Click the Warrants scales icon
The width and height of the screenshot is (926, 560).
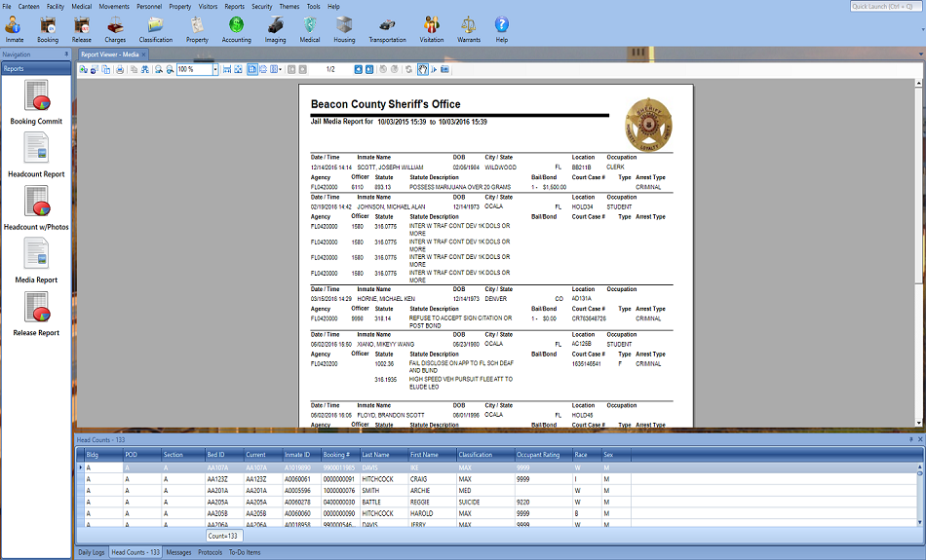[469, 28]
